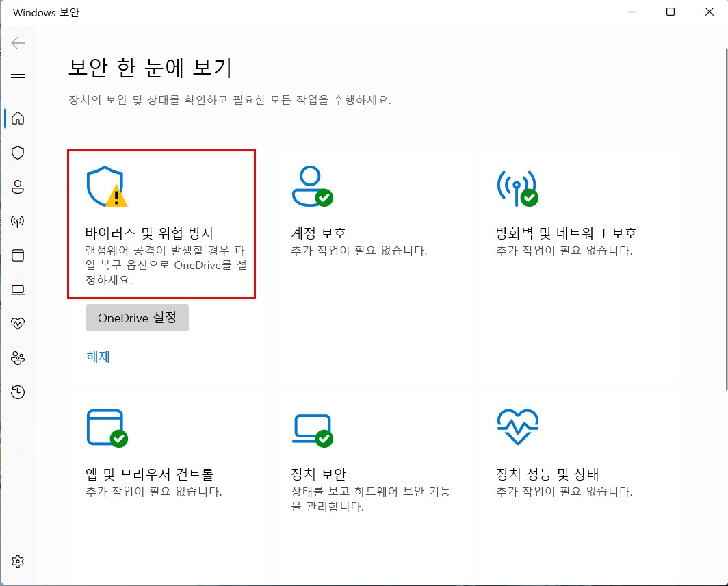Click 추가 작업이 필요 없습니다 under 계정 보호
Screen dimensions: 728x586
pyautogui.click(x=359, y=251)
